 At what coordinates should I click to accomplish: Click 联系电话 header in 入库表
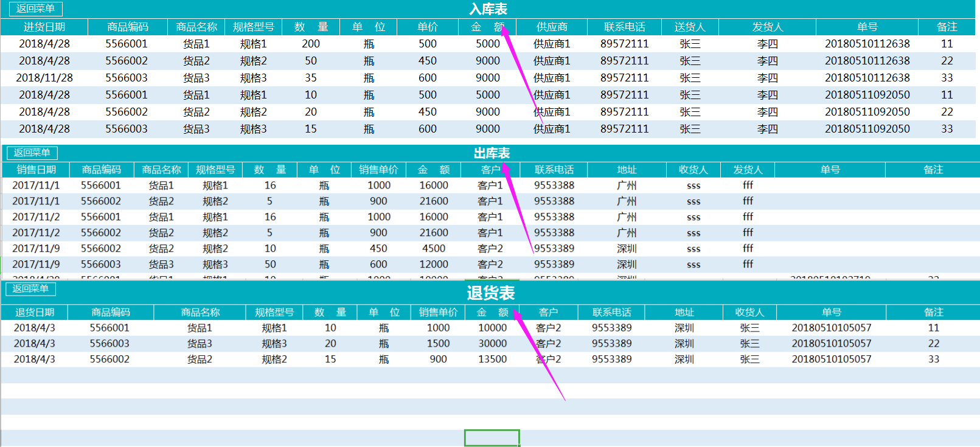click(625, 27)
